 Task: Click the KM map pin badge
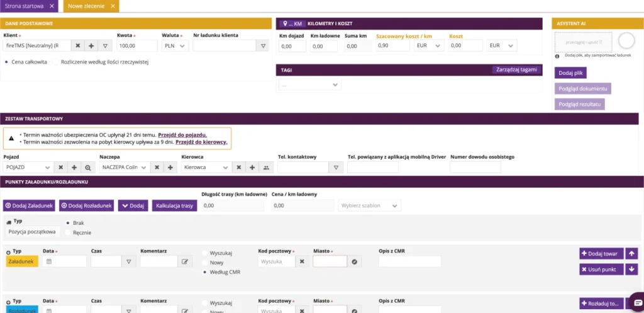point(291,23)
